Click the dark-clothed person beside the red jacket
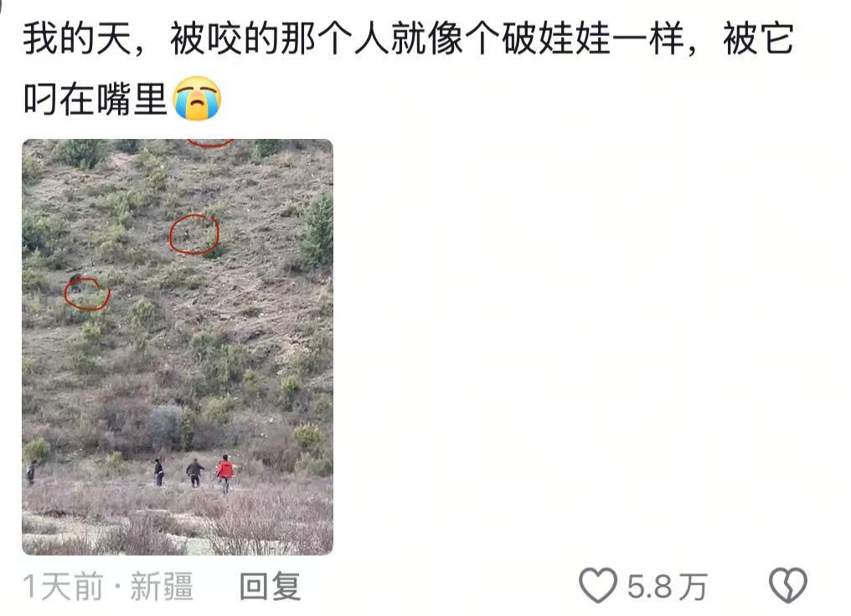Viewport: 851px width, 616px height. pos(194,472)
